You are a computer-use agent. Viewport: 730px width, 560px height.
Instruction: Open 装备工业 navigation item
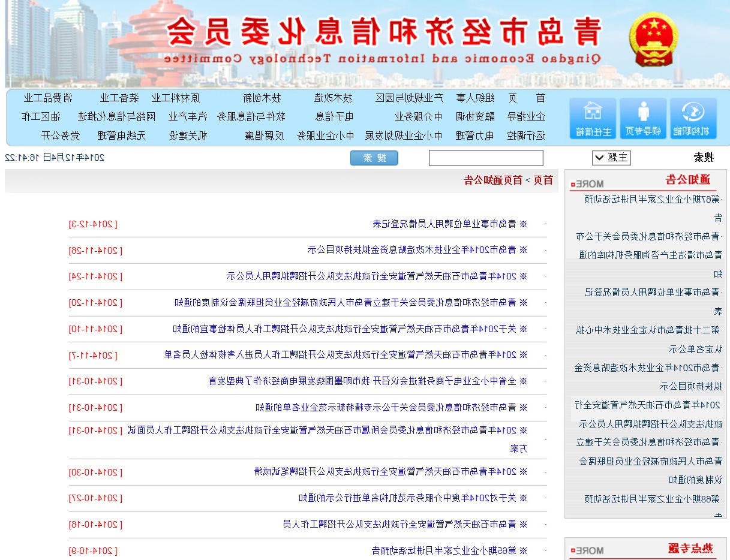click(119, 98)
